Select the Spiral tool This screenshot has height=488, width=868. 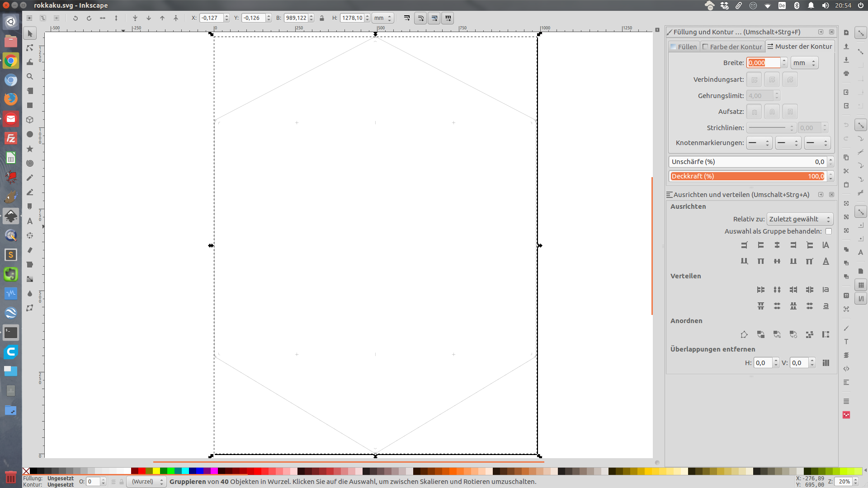click(30, 163)
